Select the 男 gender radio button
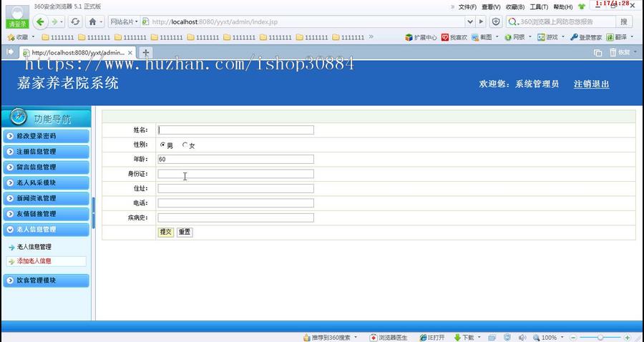Screen dimensions: 644x342 162,145
